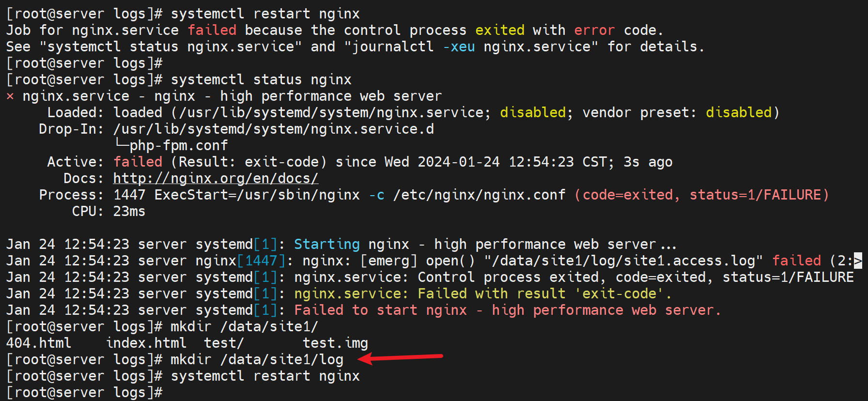Click test.img in the completion list

click(x=335, y=343)
